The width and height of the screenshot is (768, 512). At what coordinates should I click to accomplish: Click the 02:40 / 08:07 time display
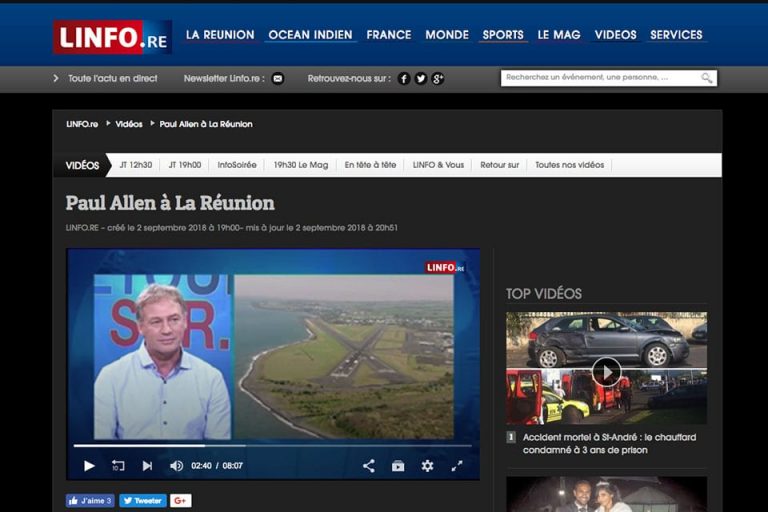pyautogui.click(x=217, y=465)
